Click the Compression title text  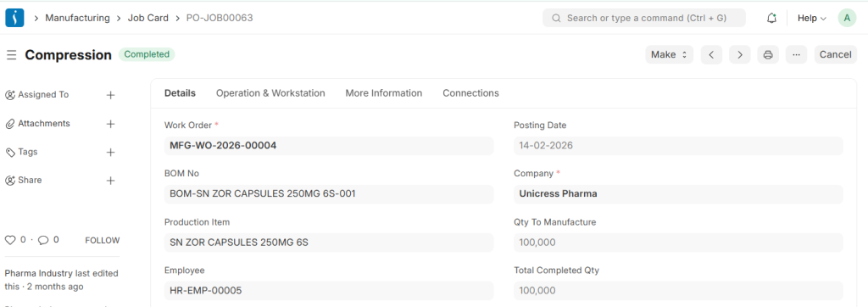pos(68,55)
